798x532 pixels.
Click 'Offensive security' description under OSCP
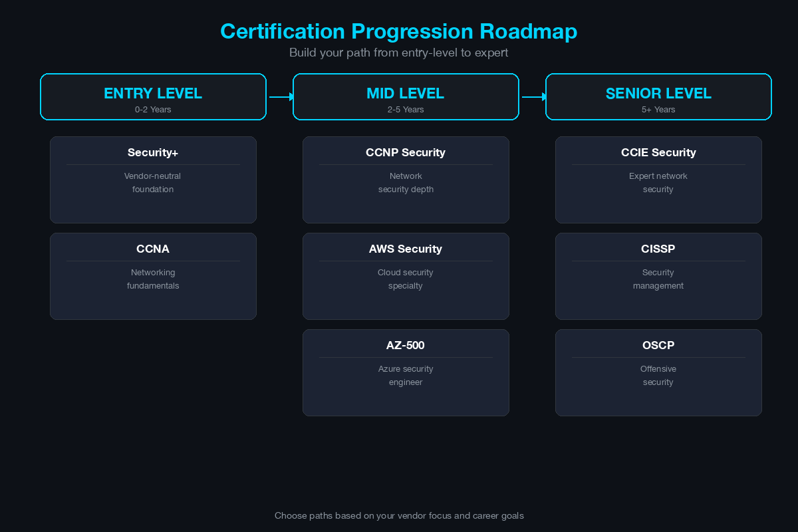pyautogui.click(x=658, y=376)
